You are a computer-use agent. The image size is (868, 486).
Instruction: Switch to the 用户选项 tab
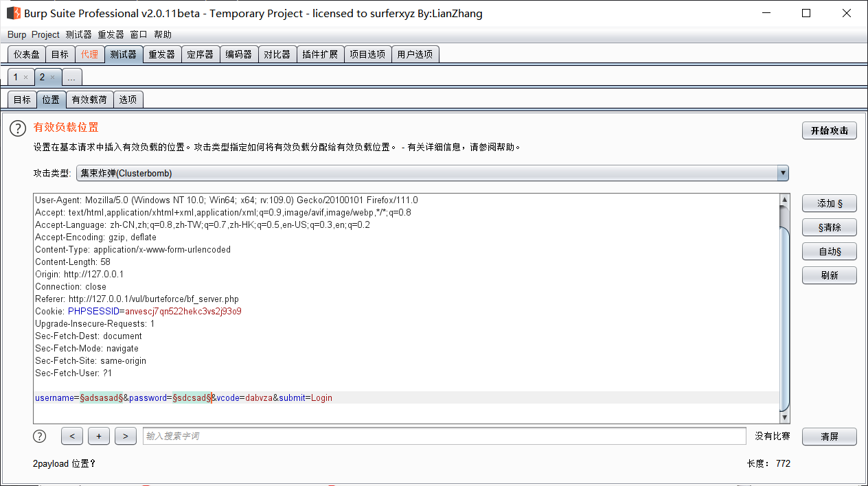(x=415, y=54)
